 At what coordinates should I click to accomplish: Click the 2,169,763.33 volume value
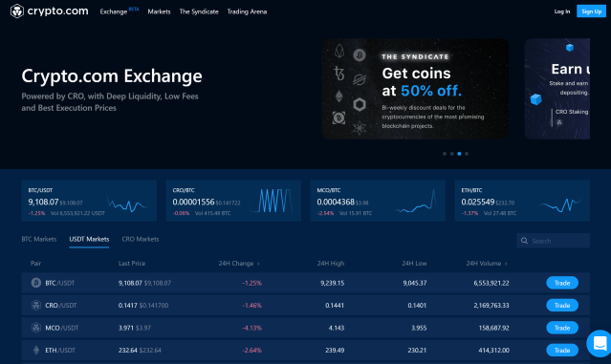[491, 305]
